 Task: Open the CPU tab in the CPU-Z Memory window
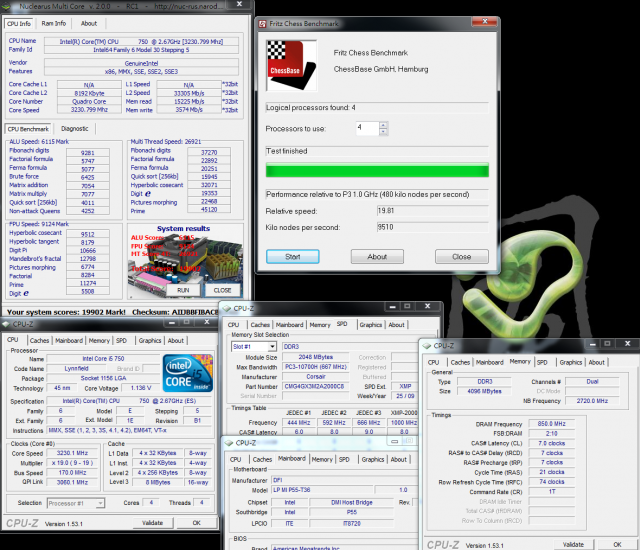[x=433, y=362]
